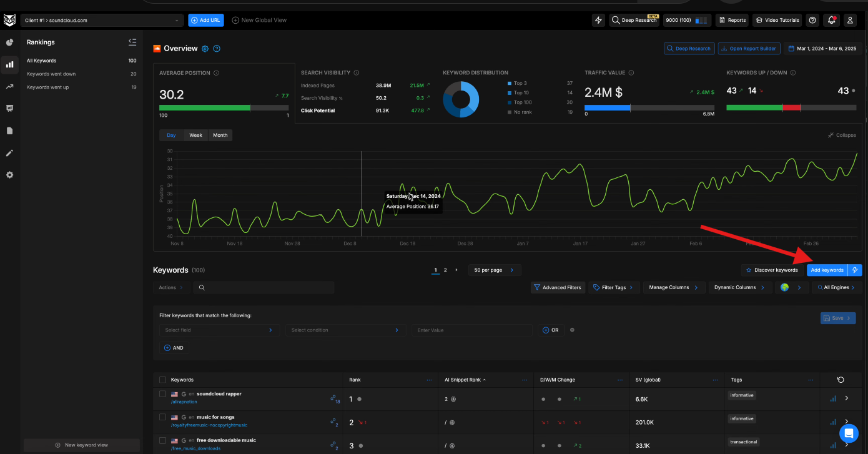Click the lightning bolt icon in top bar

pyautogui.click(x=598, y=20)
